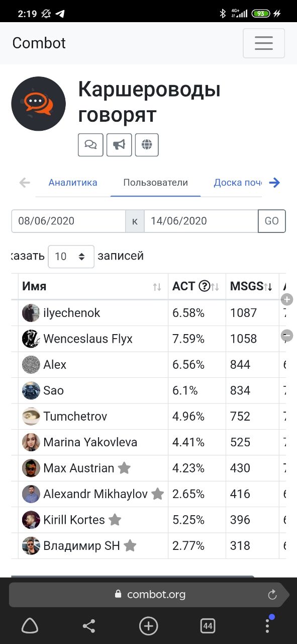Sort table by Имя column arrows

(x=157, y=287)
